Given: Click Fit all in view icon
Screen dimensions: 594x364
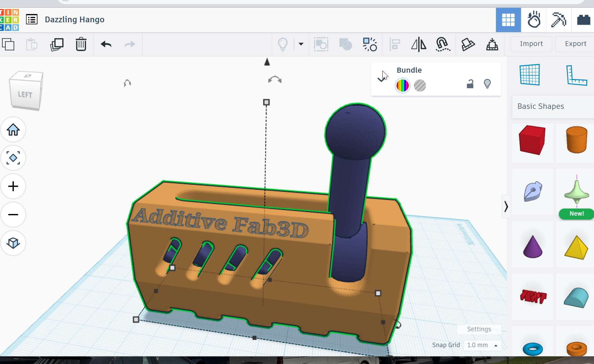Looking at the screenshot, I should (x=13, y=158).
